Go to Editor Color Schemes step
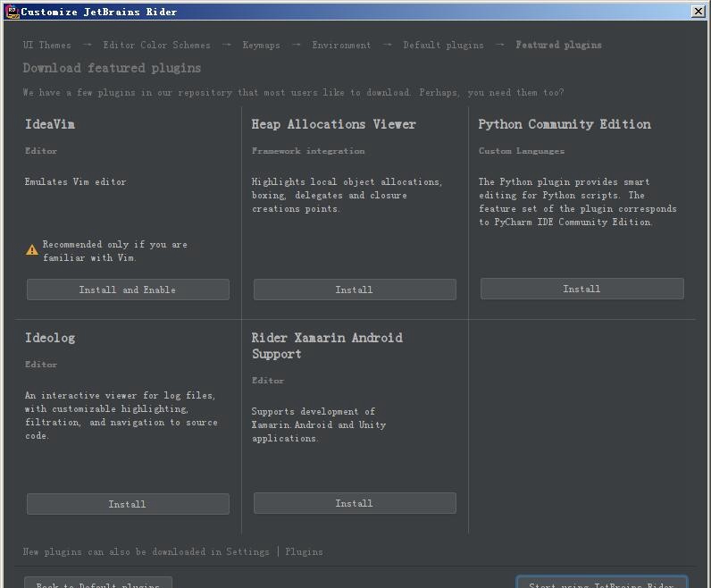Screen dimensions: 711x588 156,45
